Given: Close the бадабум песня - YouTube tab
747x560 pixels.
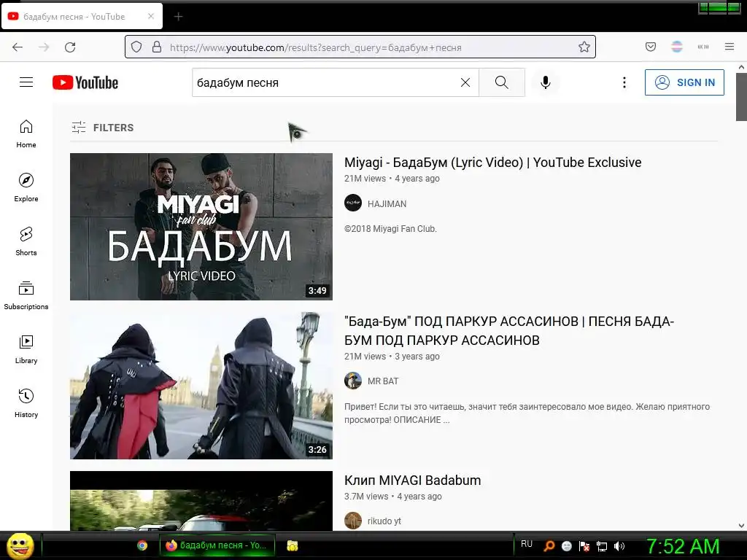Looking at the screenshot, I should [151, 16].
